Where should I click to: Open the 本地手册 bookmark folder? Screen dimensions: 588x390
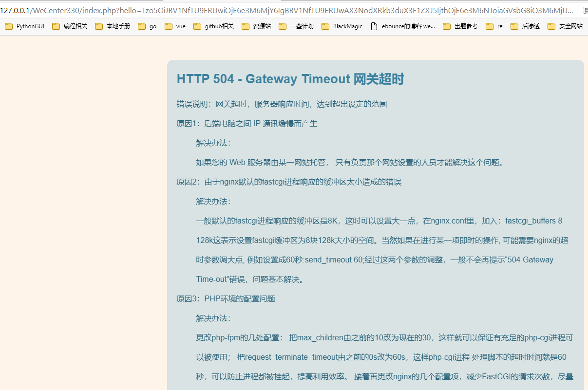point(113,26)
